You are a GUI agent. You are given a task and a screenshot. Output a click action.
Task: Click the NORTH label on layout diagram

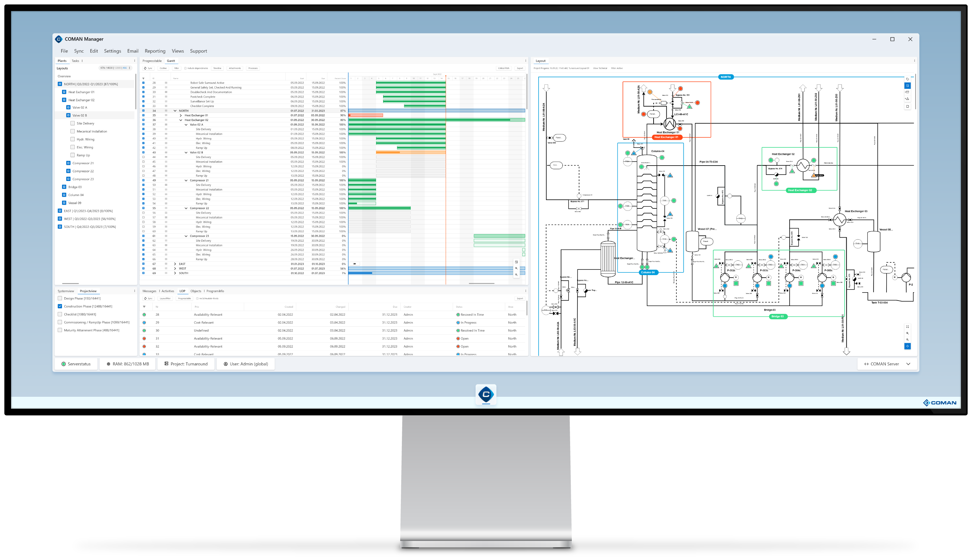click(x=725, y=77)
